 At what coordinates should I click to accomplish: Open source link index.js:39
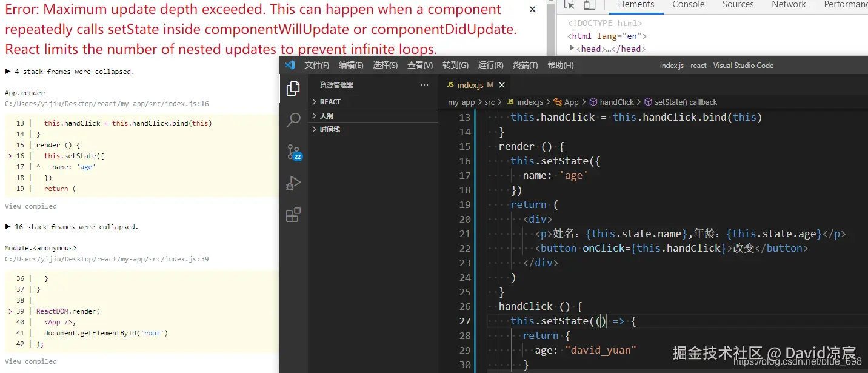[x=107, y=259]
